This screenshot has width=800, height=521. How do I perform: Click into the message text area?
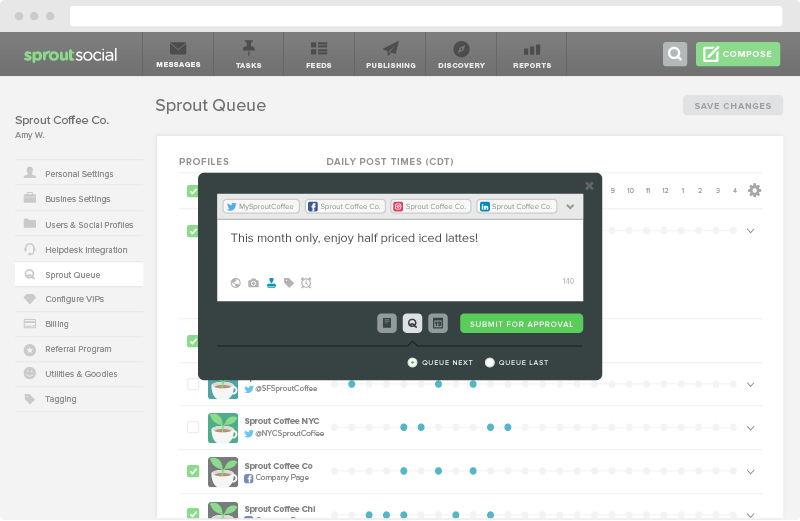400,247
